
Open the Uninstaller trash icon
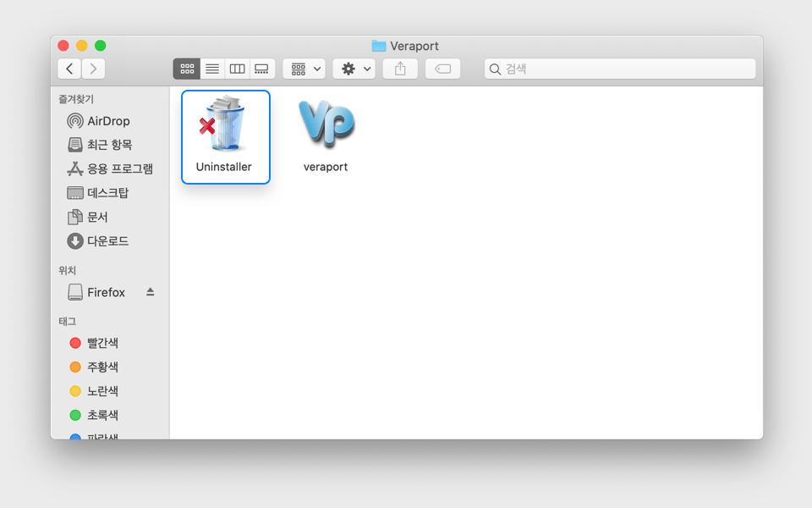(224, 125)
